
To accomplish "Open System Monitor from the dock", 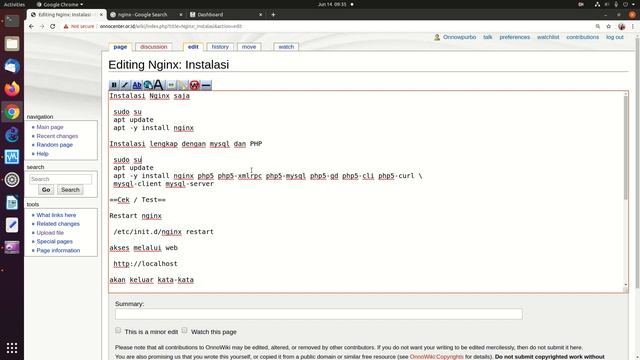I will 12,157.
